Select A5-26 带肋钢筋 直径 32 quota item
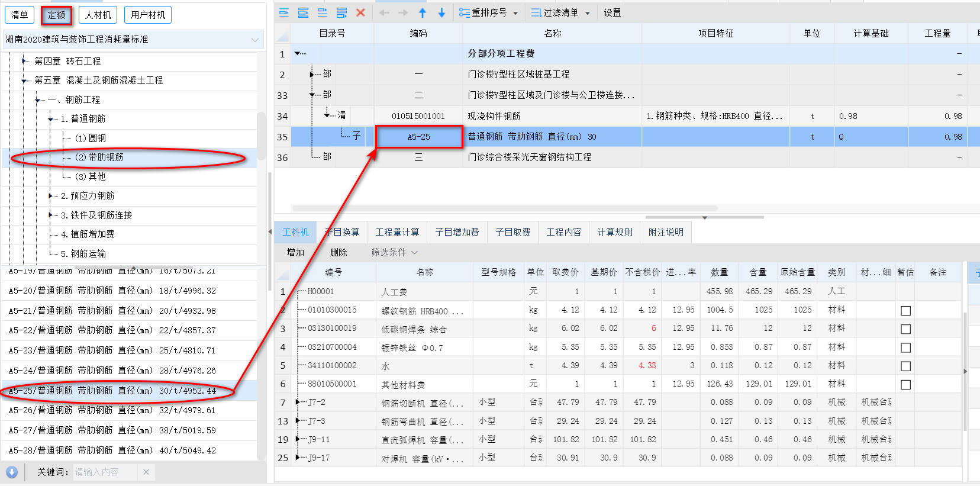 tap(112, 410)
